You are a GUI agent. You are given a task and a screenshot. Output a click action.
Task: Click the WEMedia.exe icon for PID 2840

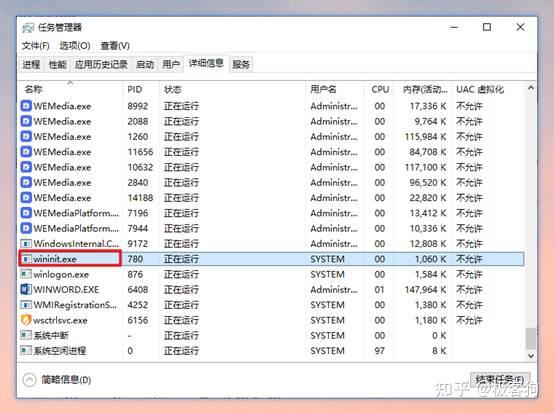[26, 182]
